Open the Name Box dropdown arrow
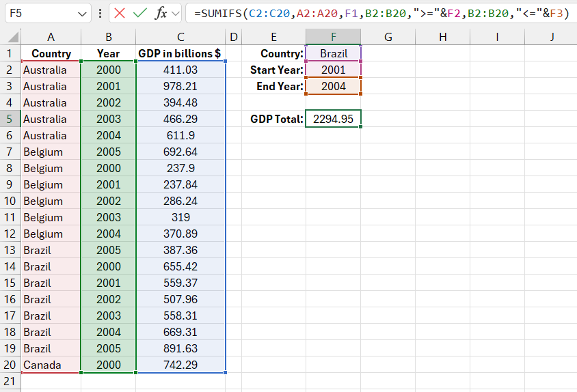The width and height of the screenshot is (577, 392). tap(81, 14)
